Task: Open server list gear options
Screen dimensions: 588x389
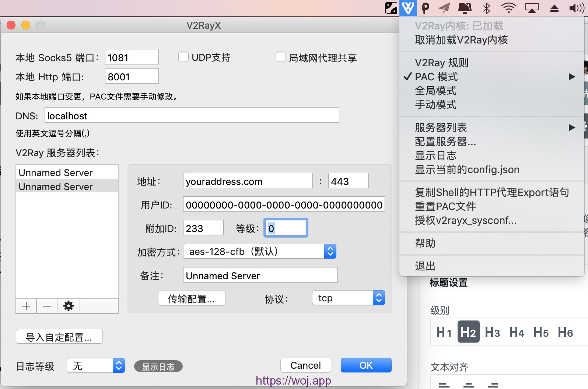Action: pos(69,306)
